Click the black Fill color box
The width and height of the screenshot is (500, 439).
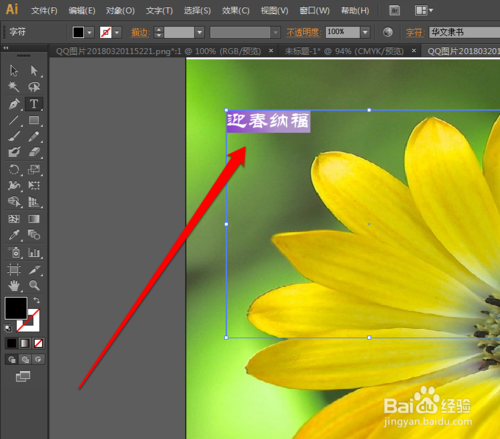(x=16, y=308)
